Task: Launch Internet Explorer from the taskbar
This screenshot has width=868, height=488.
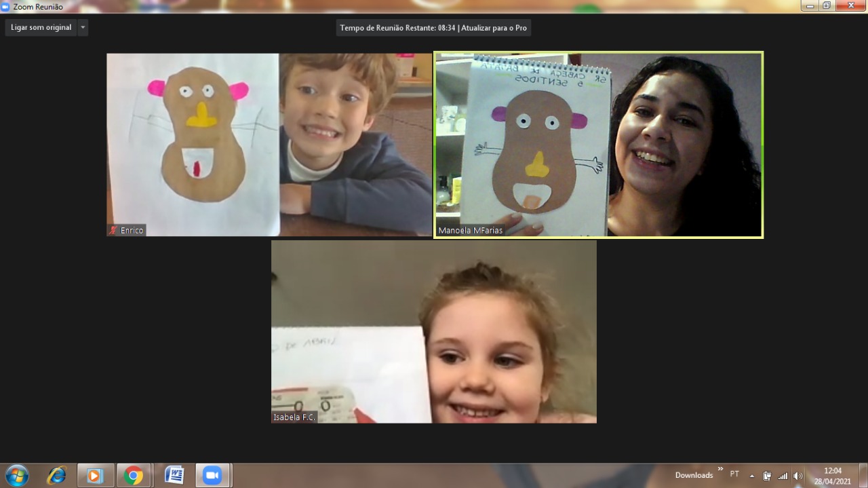Action: pyautogui.click(x=56, y=475)
